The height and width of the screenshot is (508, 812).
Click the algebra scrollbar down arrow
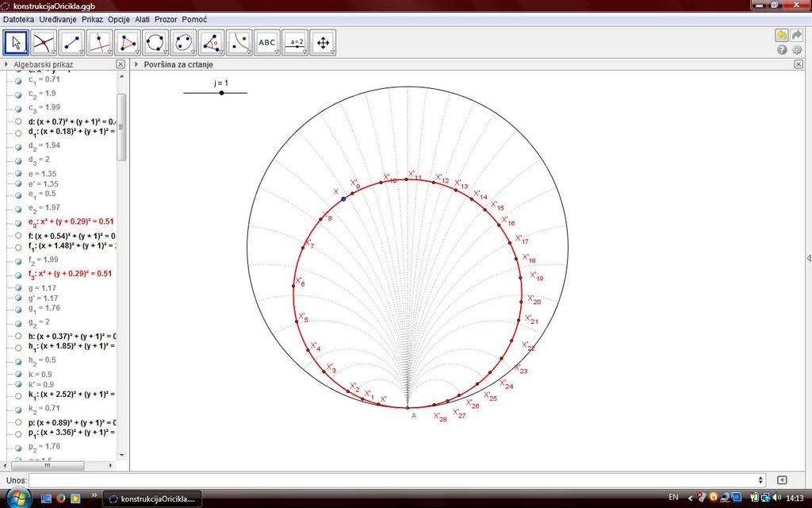[121, 455]
